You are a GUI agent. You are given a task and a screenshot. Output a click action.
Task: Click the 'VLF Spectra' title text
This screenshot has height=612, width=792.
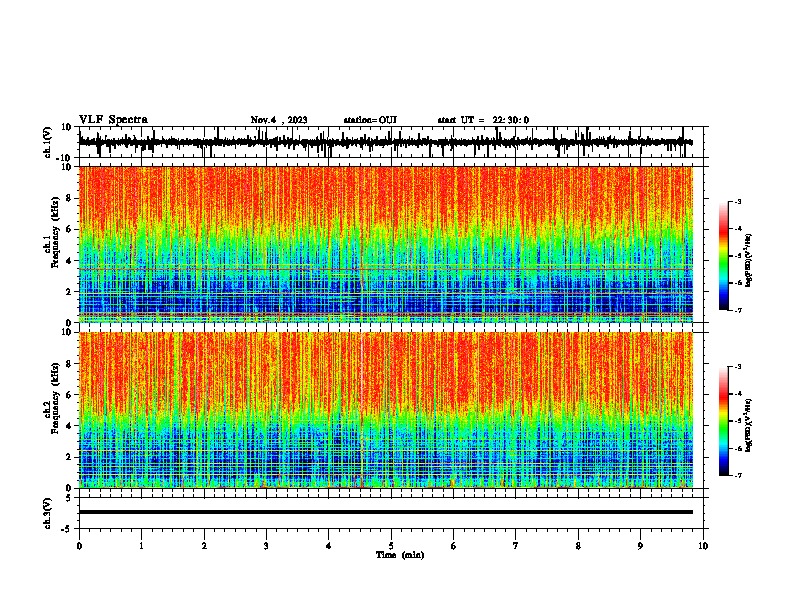coord(113,120)
